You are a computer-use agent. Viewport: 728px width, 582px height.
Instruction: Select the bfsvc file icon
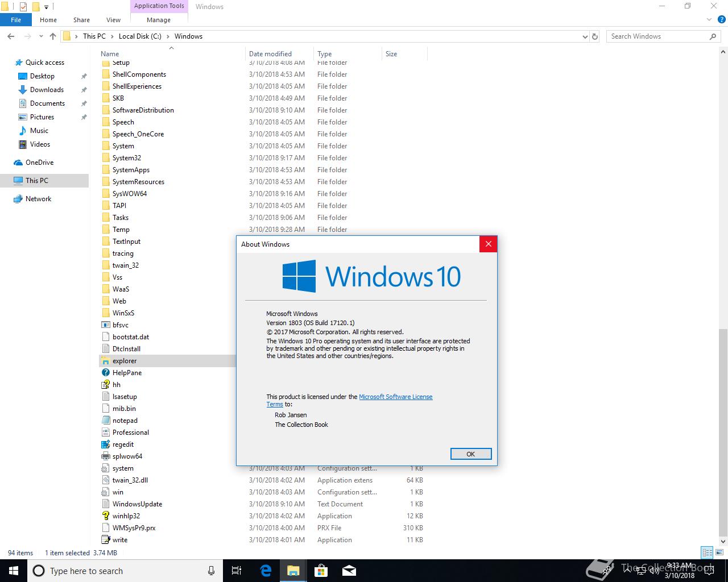105,325
